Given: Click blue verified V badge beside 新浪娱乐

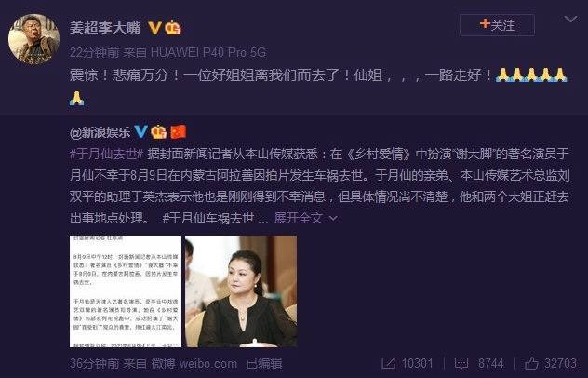Looking at the screenshot, I should click(x=140, y=131).
